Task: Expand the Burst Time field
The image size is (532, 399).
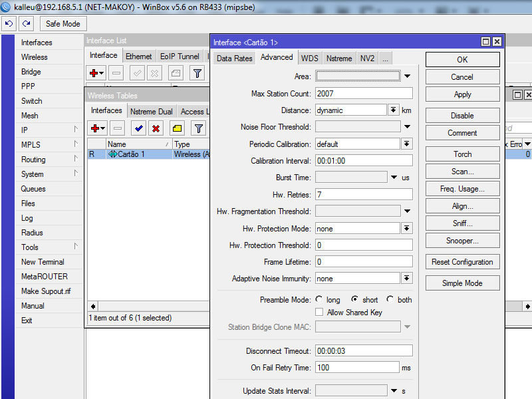Action: pos(394,178)
